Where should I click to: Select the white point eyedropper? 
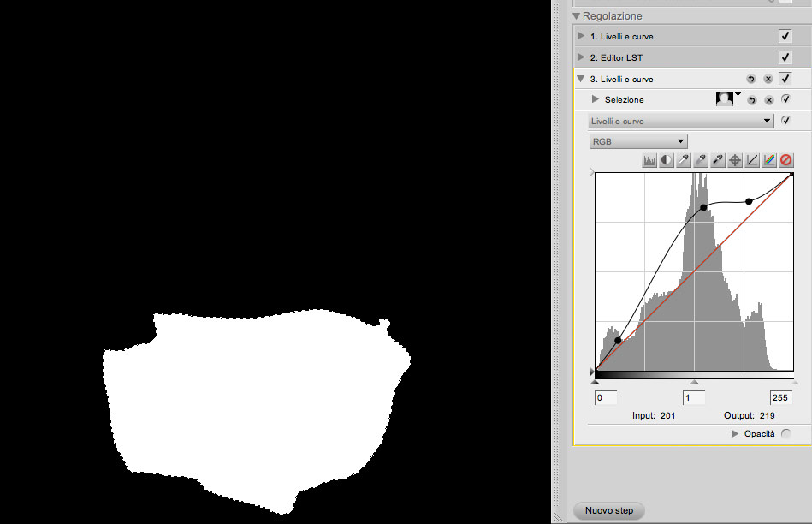tap(684, 160)
